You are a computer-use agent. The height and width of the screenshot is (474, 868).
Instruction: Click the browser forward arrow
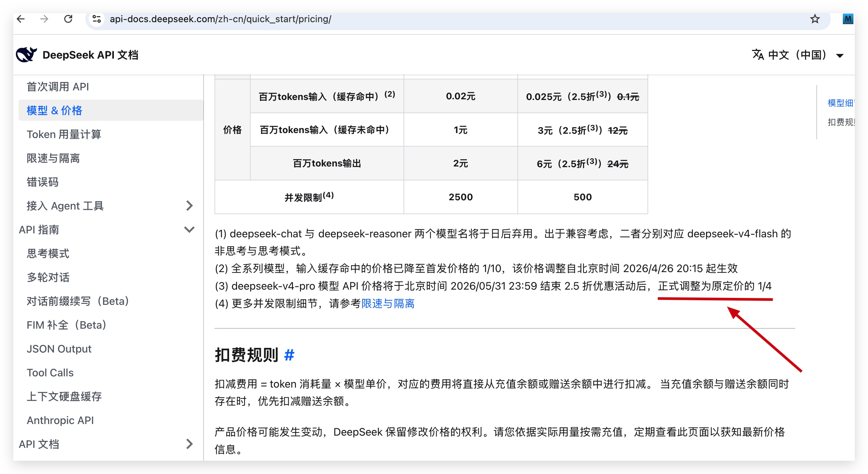pyautogui.click(x=44, y=19)
